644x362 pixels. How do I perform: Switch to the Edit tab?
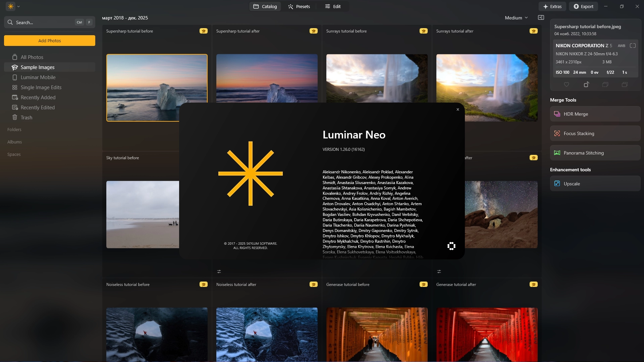click(333, 6)
